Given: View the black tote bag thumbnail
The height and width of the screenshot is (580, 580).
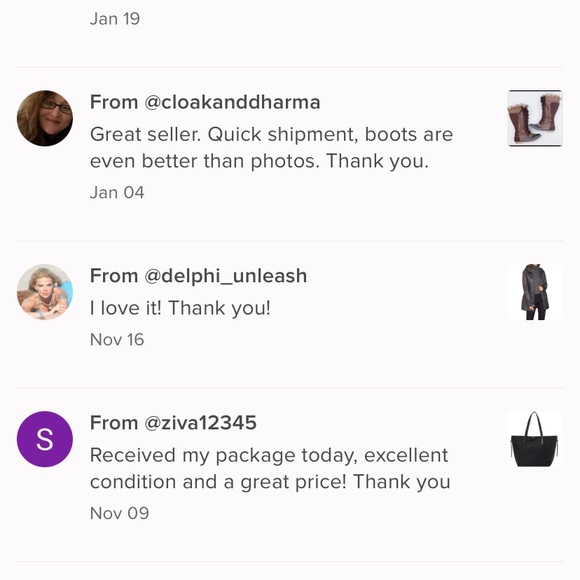Looking at the screenshot, I should (x=535, y=439).
